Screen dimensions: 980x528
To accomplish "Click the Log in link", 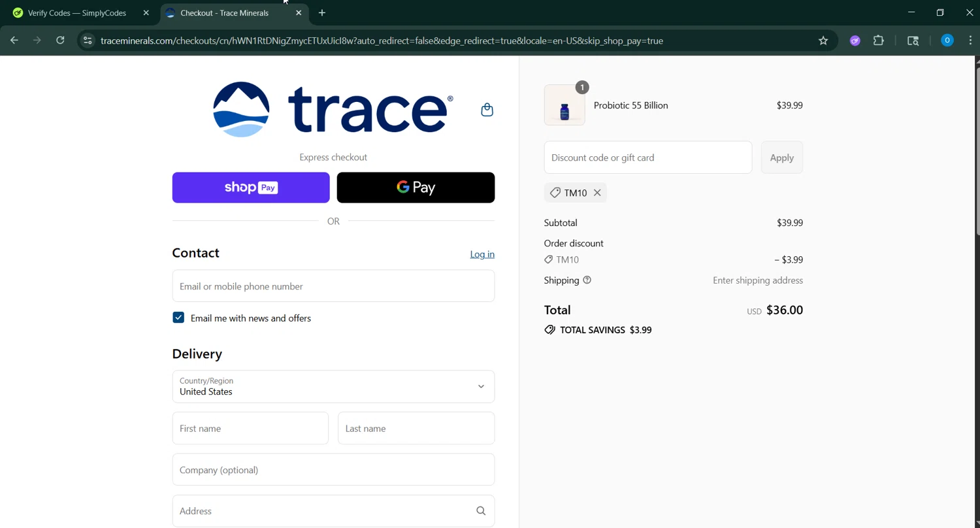I will click(x=482, y=254).
